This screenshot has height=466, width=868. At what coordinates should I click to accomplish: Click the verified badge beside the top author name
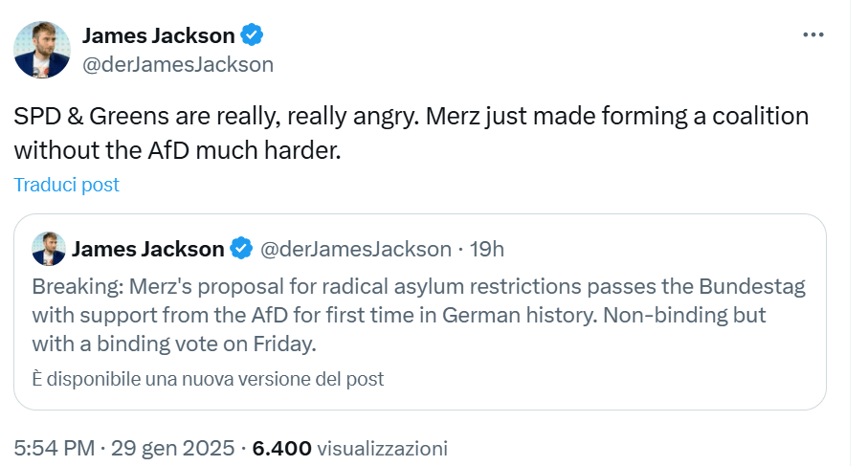click(253, 36)
